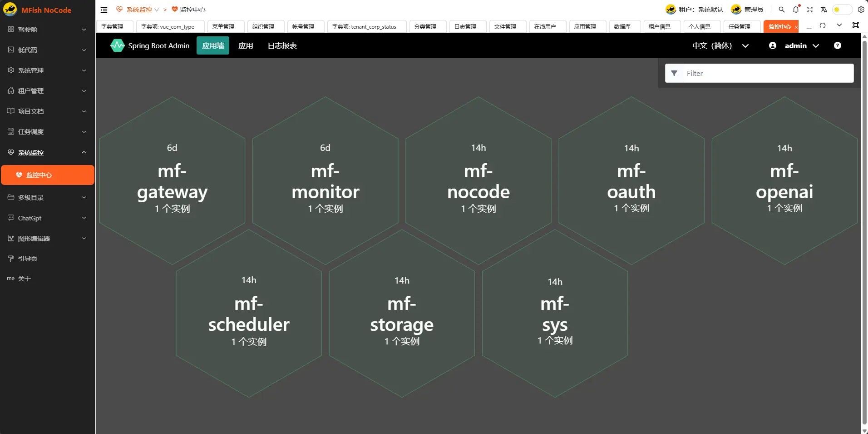Click the Filter input field
The image size is (868, 434).
(x=767, y=73)
